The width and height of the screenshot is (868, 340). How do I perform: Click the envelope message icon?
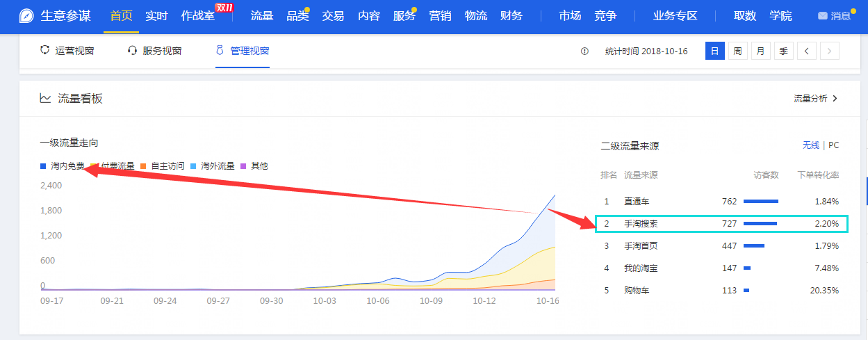pos(823,16)
